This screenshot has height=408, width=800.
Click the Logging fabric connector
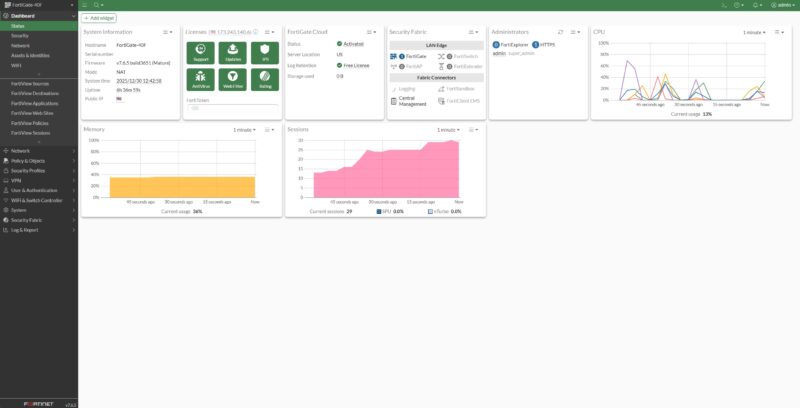coord(403,89)
